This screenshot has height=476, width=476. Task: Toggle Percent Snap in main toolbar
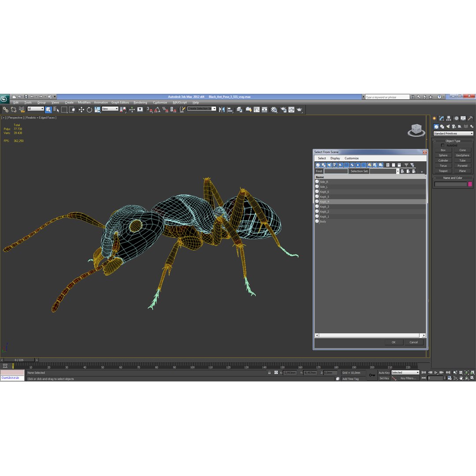165,110
